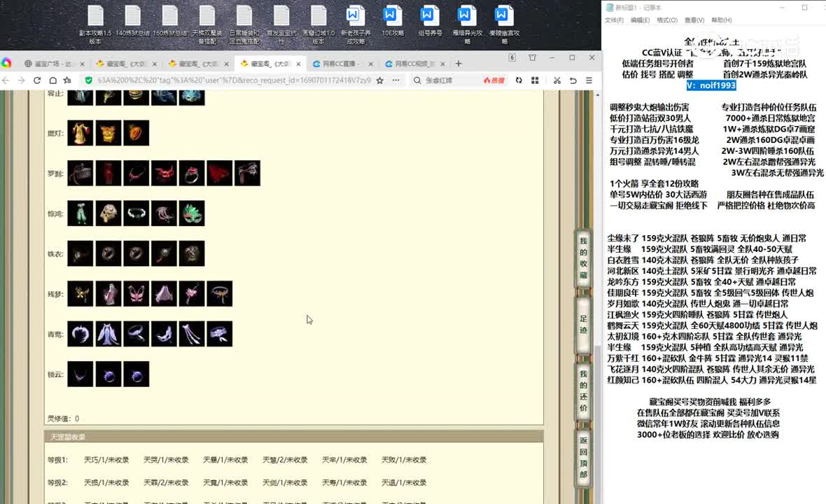The width and height of the screenshot is (826, 504).
Task: Open a new browser tab with plus
Action: tap(458, 64)
